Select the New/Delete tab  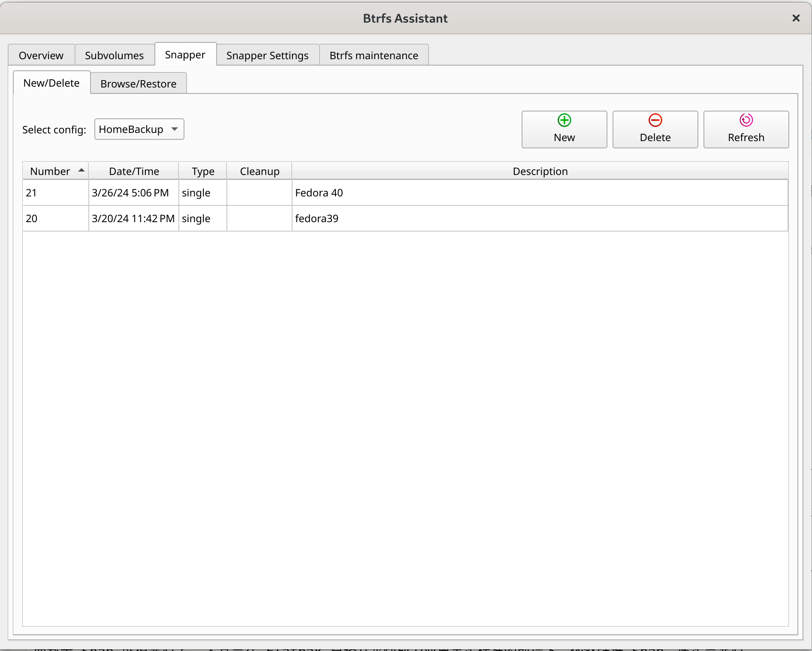(51, 83)
